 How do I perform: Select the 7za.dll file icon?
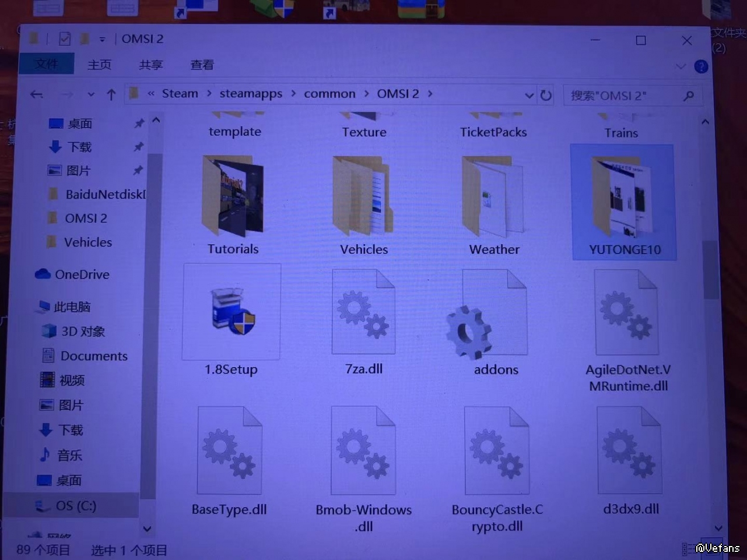point(363,312)
